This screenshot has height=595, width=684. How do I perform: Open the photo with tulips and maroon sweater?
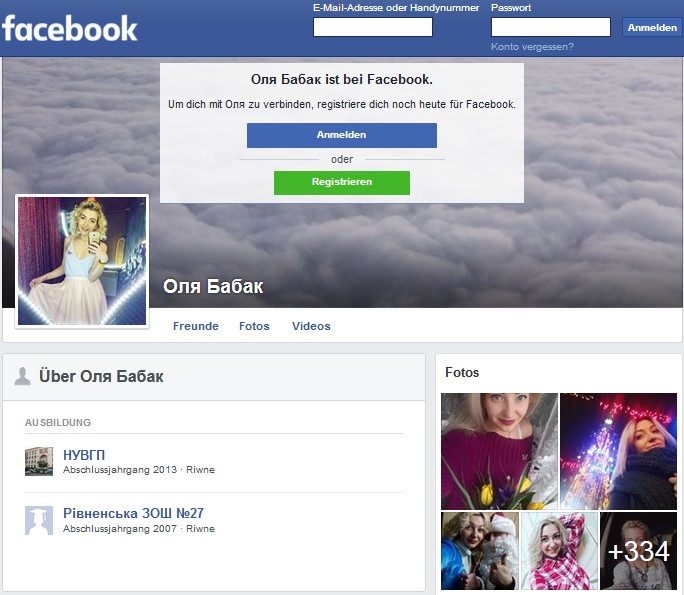click(x=499, y=451)
